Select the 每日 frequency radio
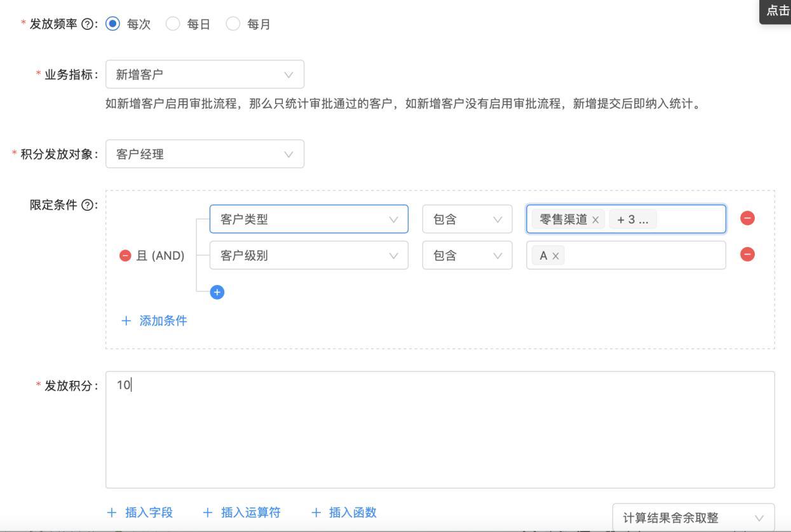Viewport: 791px width, 532px height. [x=172, y=24]
